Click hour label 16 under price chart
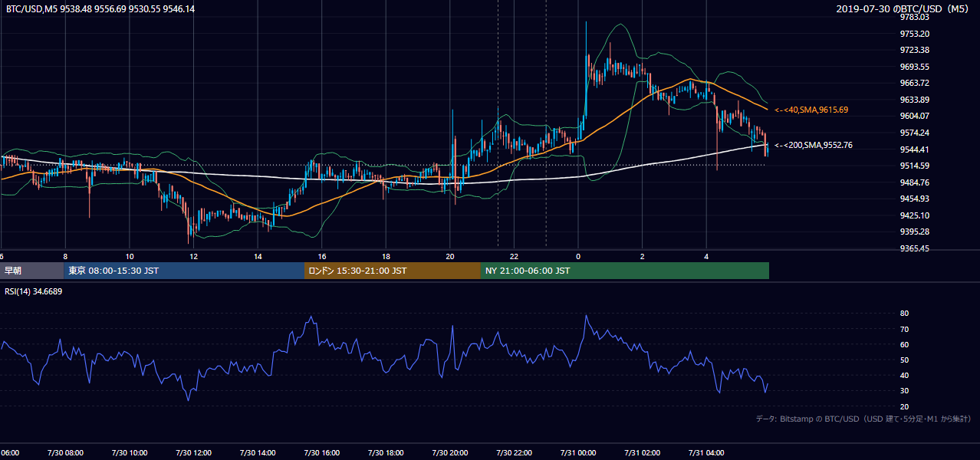Screen dimensions: 980x460 322,256
